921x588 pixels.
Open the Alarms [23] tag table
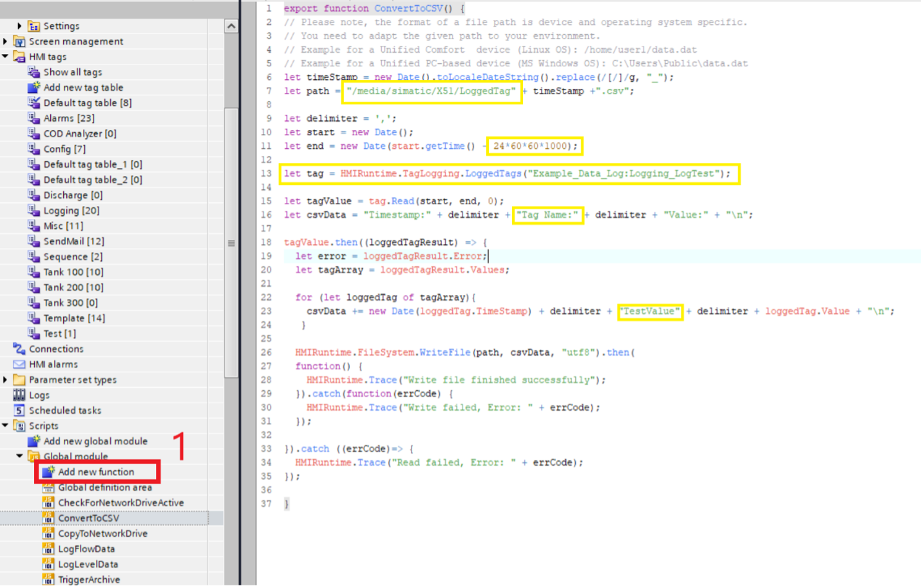[x=68, y=119]
